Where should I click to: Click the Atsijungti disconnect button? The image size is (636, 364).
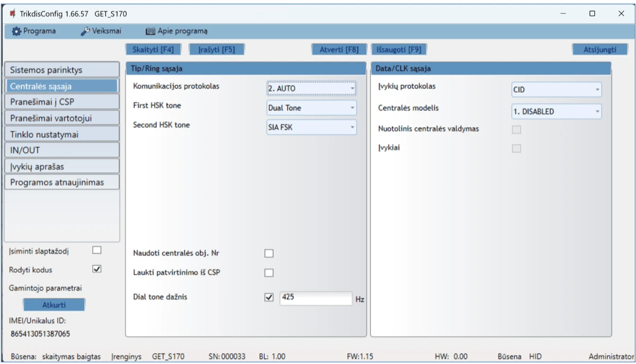[599, 50]
